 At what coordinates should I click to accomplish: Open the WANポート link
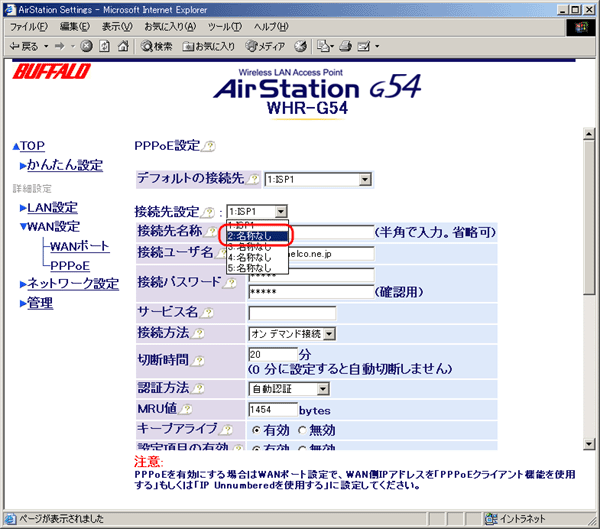coord(80,246)
